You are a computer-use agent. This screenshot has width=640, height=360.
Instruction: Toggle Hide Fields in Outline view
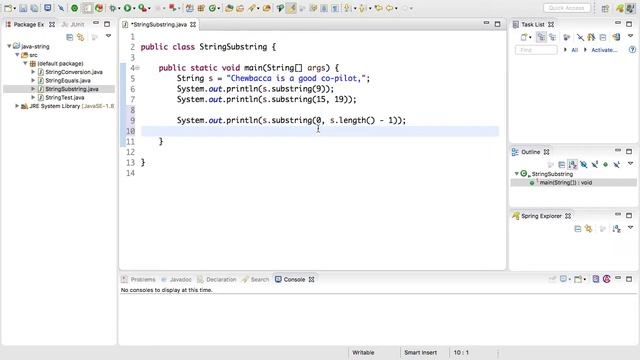tap(584, 164)
